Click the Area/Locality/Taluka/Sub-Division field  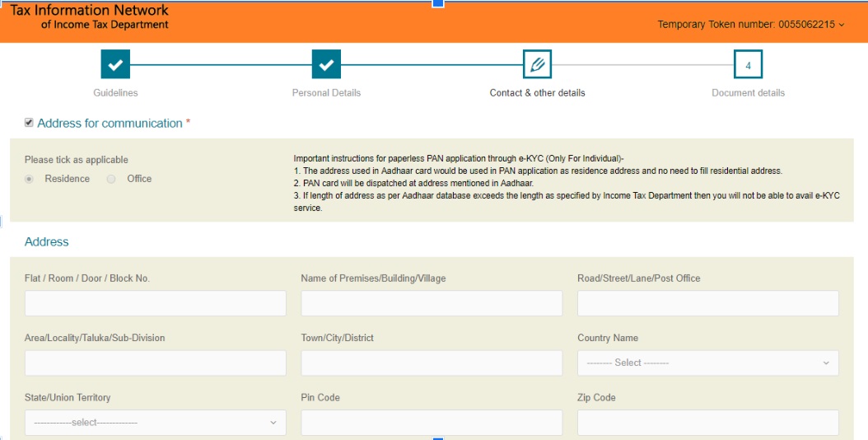tap(156, 363)
